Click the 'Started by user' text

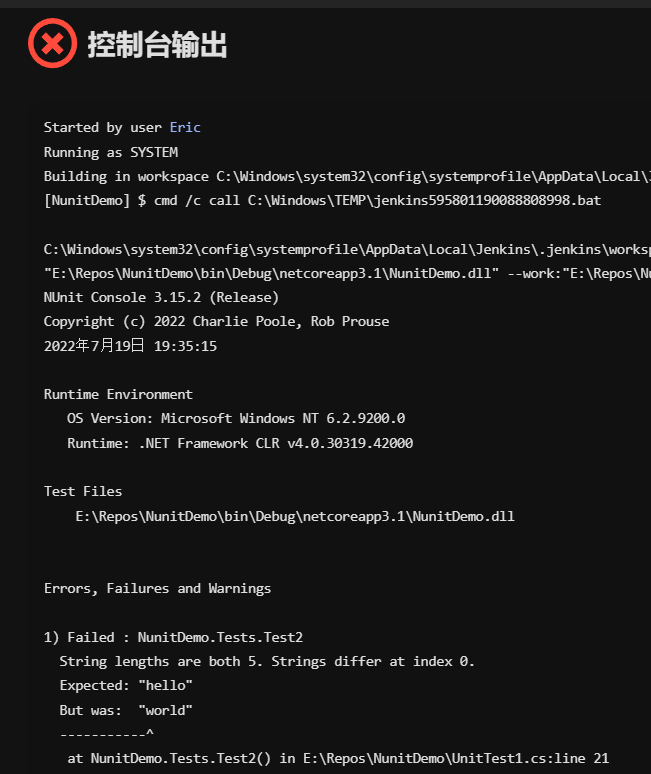104,127
